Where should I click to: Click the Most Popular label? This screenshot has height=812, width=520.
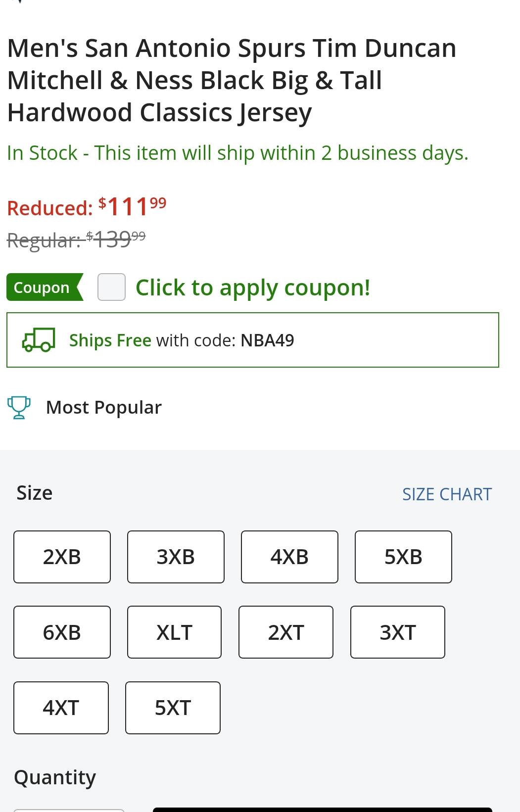tap(104, 407)
